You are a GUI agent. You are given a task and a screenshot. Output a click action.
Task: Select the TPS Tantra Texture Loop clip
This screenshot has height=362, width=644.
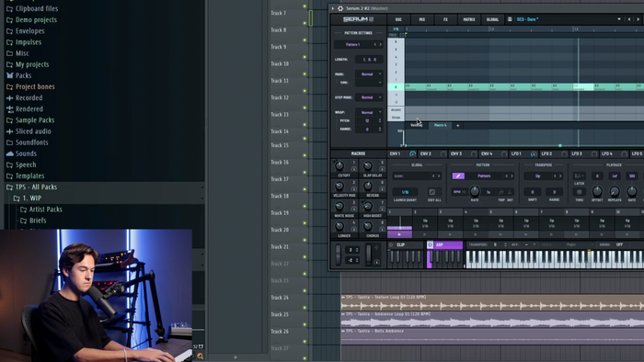click(x=492, y=303)
